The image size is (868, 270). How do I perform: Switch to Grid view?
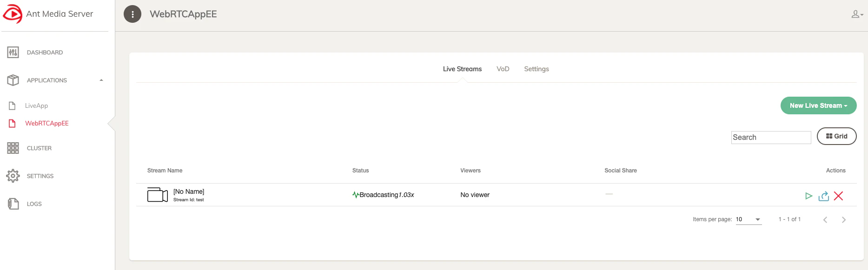pos(836,136)
